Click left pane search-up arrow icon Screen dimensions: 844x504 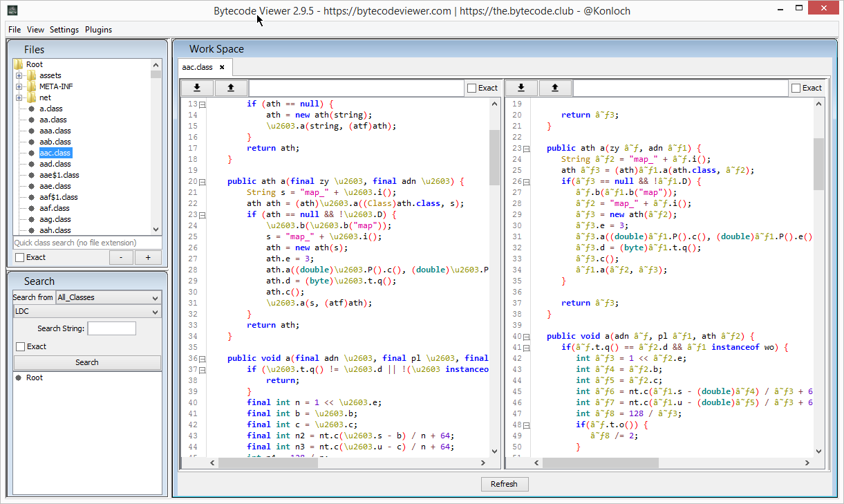tap(231, 88)
